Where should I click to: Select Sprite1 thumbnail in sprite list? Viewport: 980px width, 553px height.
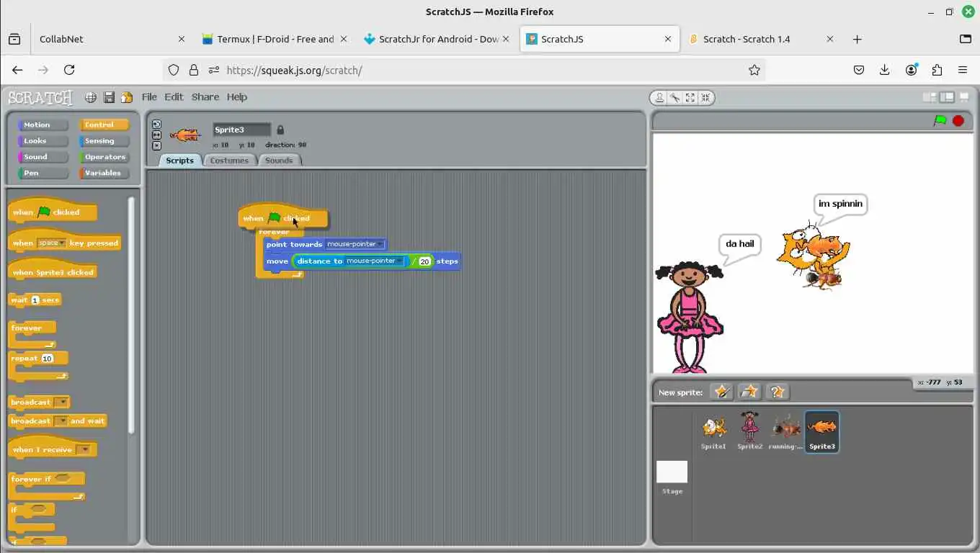pos(713,431)
